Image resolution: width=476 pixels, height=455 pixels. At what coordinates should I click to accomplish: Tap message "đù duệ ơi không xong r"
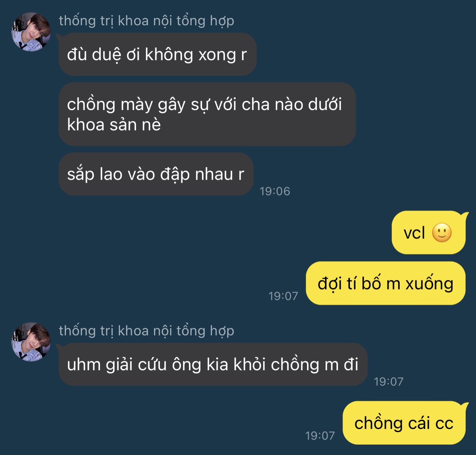(157, 54)
